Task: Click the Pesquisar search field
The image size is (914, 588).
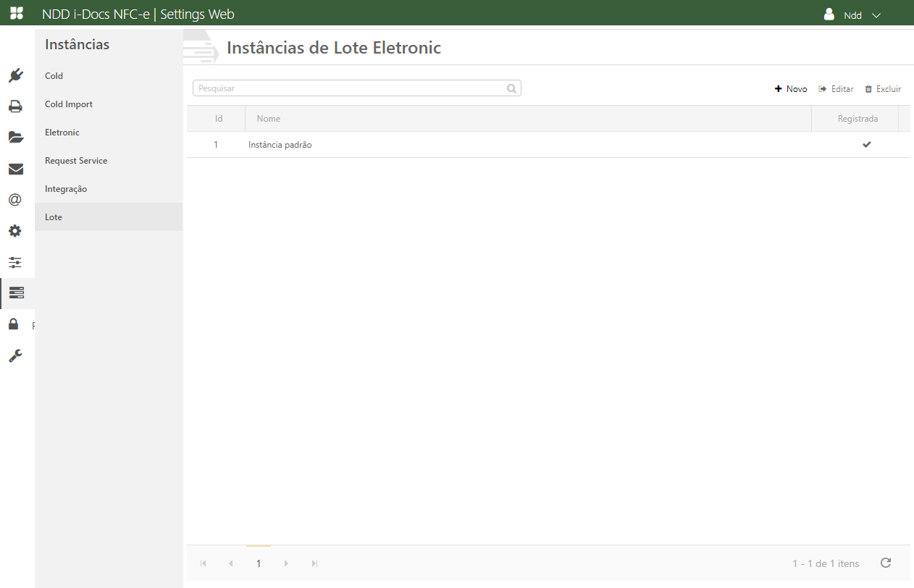Action: (351, 88)
